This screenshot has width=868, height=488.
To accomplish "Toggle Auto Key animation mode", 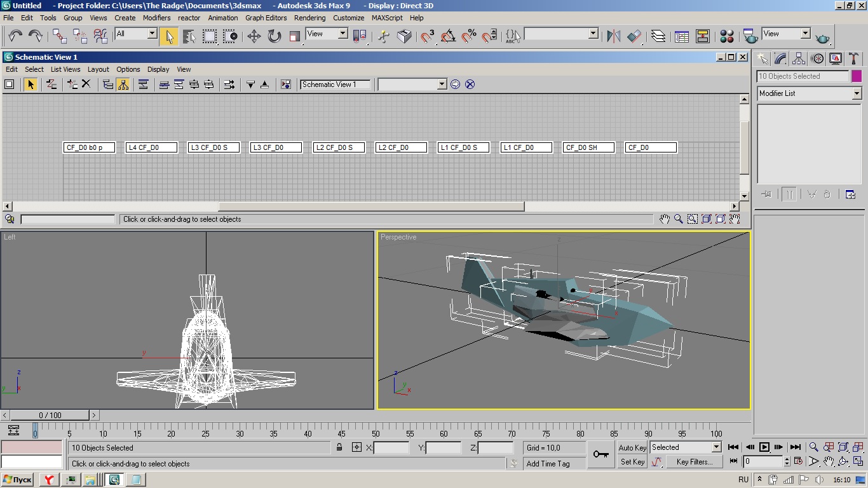I will coord(632,447).
